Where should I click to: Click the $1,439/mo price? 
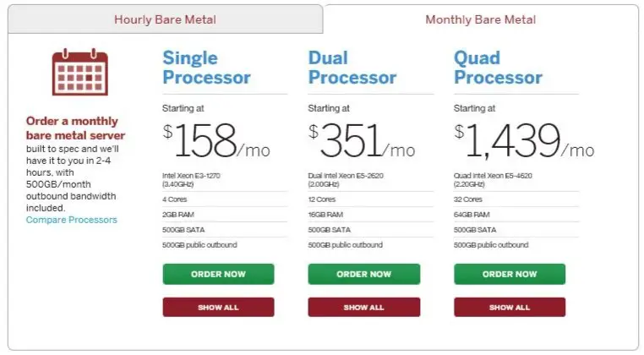(x=524, y=141)
